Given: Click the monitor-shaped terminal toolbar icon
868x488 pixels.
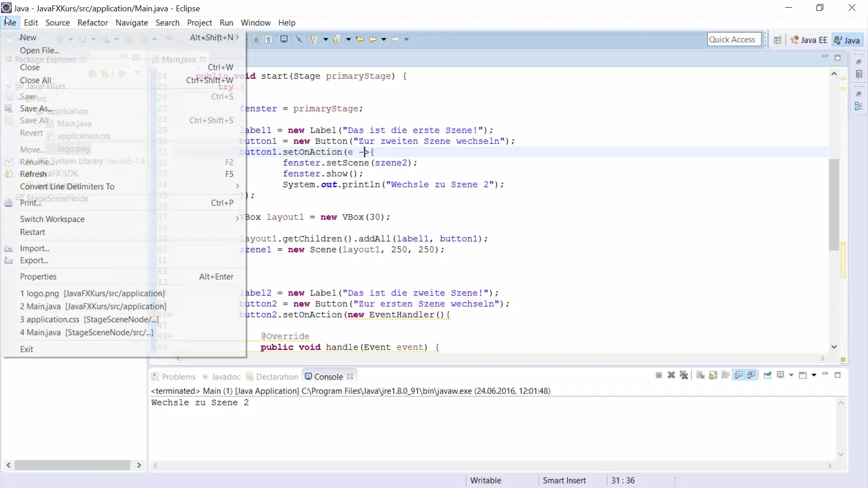Looking at the screenshot, I should [284, 39].
